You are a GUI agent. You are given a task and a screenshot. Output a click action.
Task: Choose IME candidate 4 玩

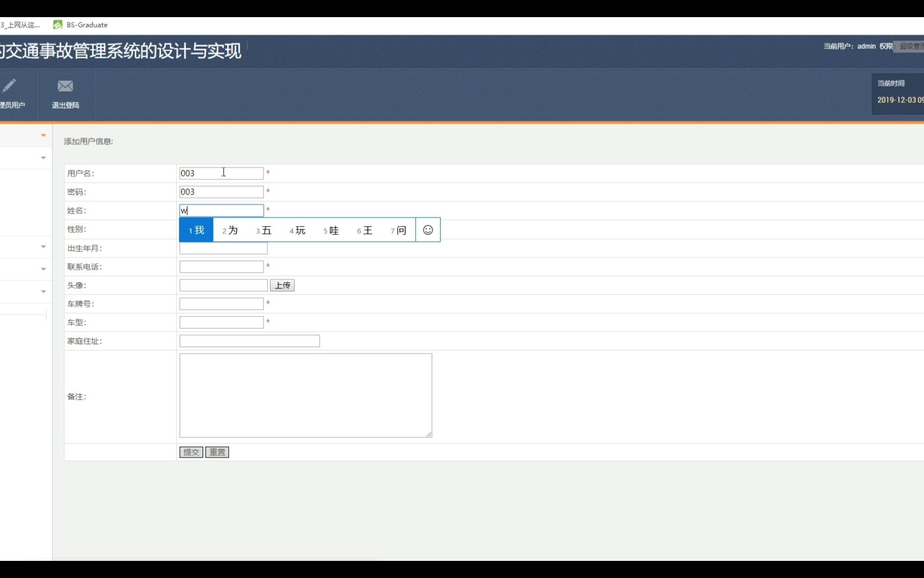[x=297, y=230]
